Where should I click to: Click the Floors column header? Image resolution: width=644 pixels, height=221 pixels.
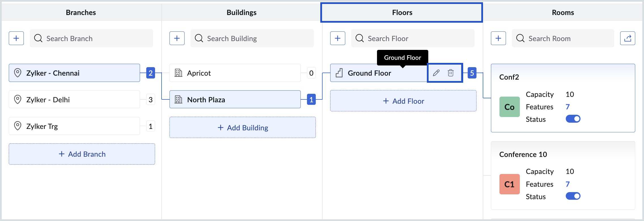coord(402,12)
